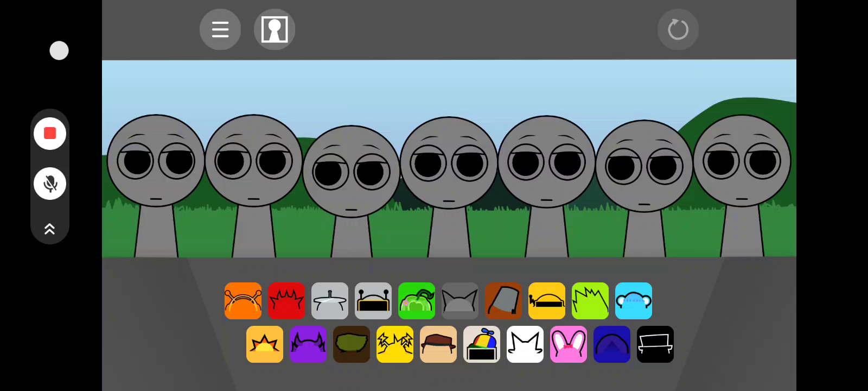Select the orange headphones sound icon
Image resolution: width=868 pixels, height=391 pixels.
point(243,301)
